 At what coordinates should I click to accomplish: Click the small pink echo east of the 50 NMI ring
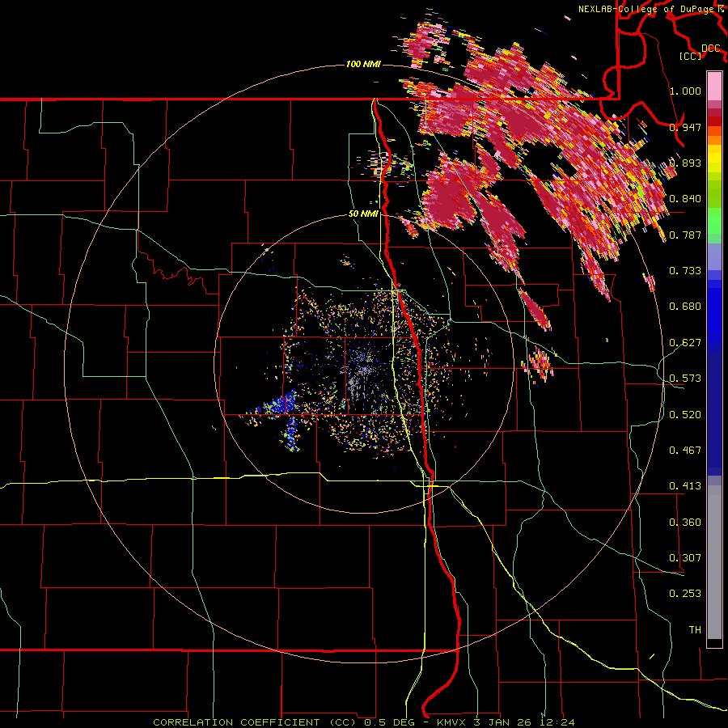pyautogui.click(x=540, y=363)
